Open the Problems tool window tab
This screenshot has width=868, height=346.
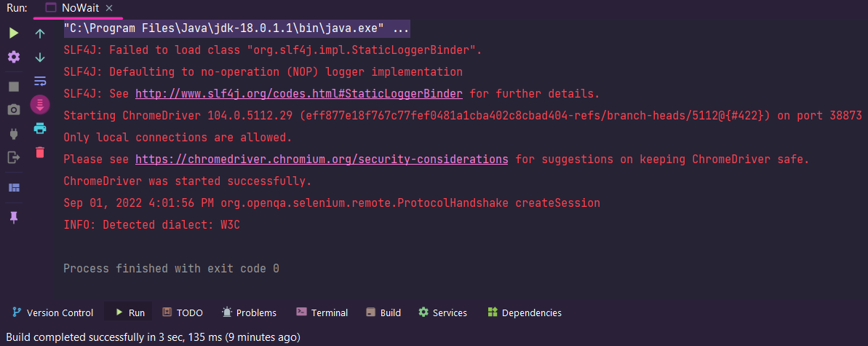(249, 312)
